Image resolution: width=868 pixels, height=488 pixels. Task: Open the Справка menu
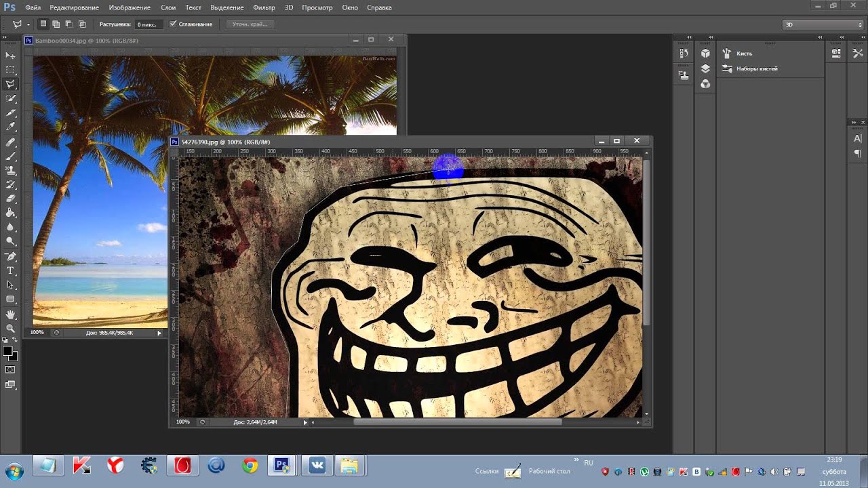tap(379, 7)
